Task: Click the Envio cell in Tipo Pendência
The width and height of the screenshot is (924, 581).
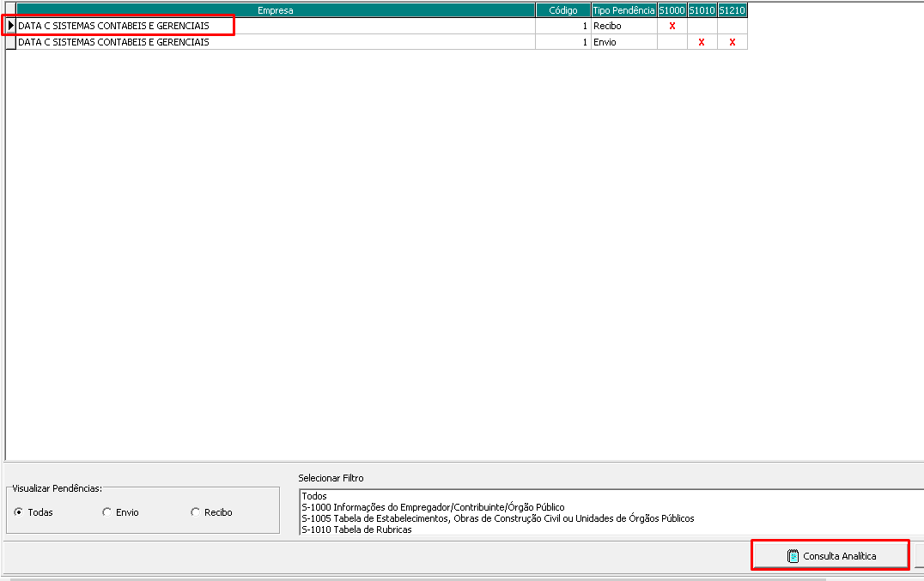Action: pos(624,42)
